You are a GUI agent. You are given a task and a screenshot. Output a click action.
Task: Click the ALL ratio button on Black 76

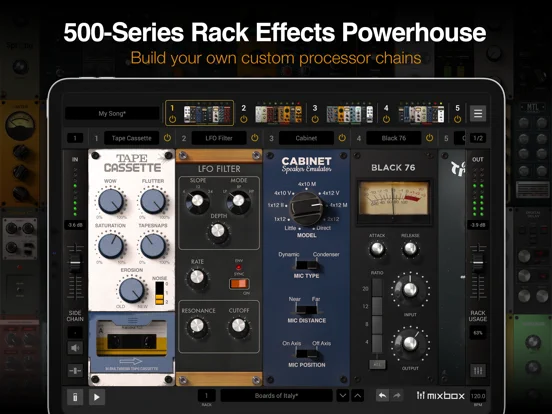(377, 365)
